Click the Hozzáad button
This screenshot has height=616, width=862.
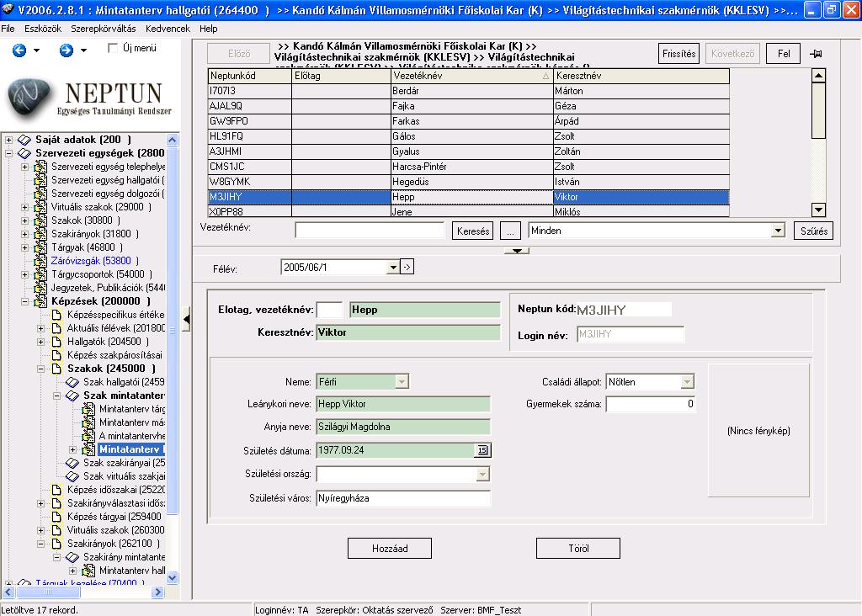click(390, 549)
